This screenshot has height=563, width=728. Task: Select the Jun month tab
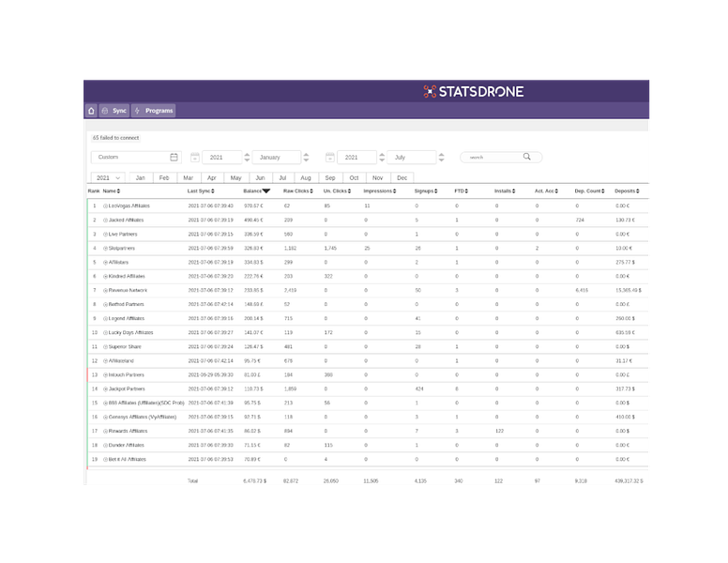(x=260, y=178)
